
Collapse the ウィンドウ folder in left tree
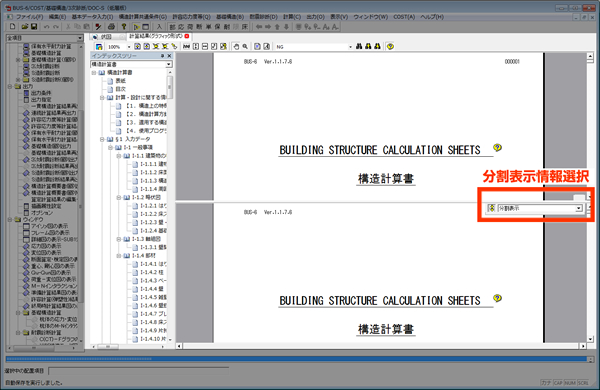[x=10, y=220]
